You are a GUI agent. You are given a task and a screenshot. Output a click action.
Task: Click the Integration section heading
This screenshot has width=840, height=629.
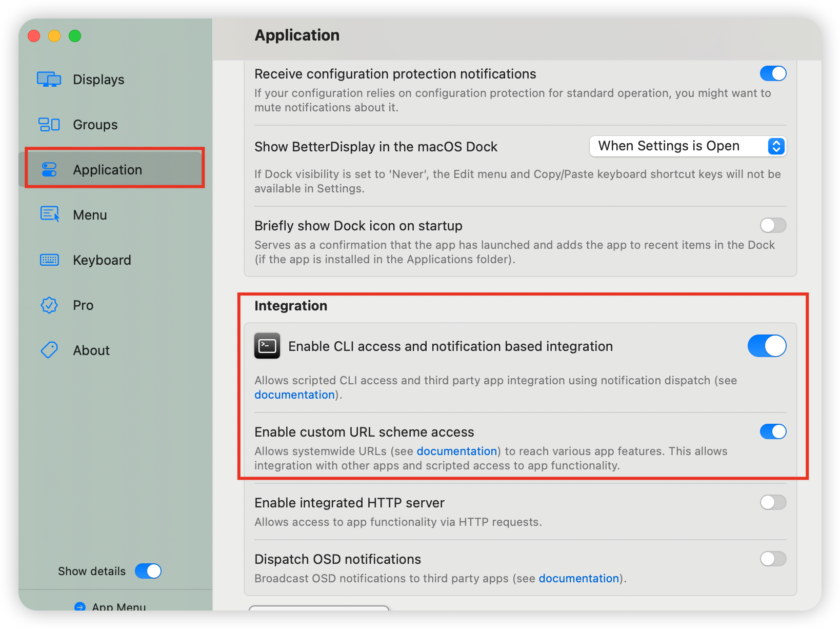click(x=291, y=306)
